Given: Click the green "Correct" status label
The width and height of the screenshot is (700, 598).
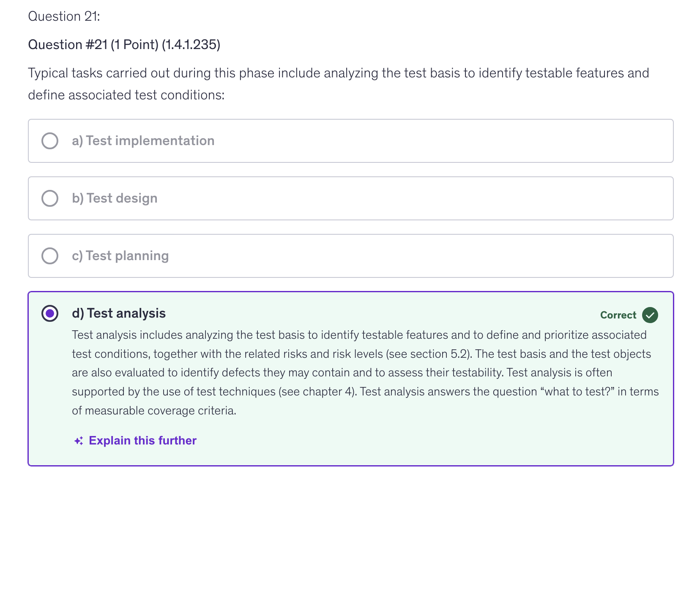Looking at the screenshot, I should point(618,315).
